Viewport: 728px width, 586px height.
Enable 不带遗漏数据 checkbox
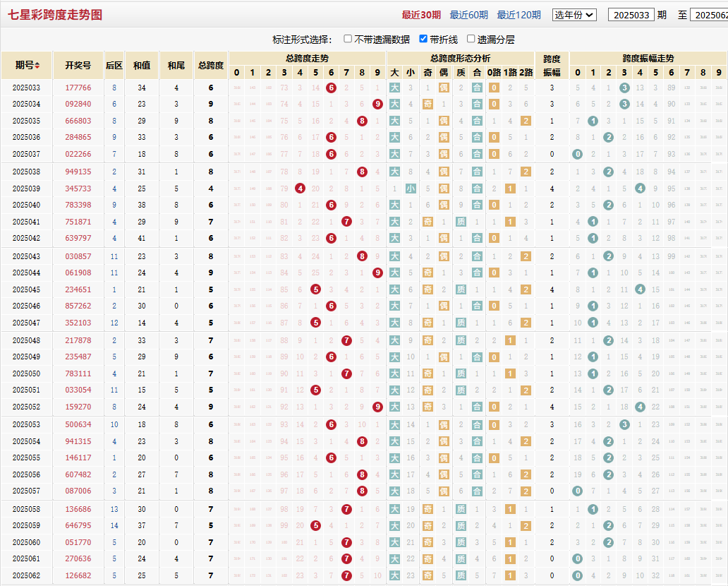click(x=348, y=39)
